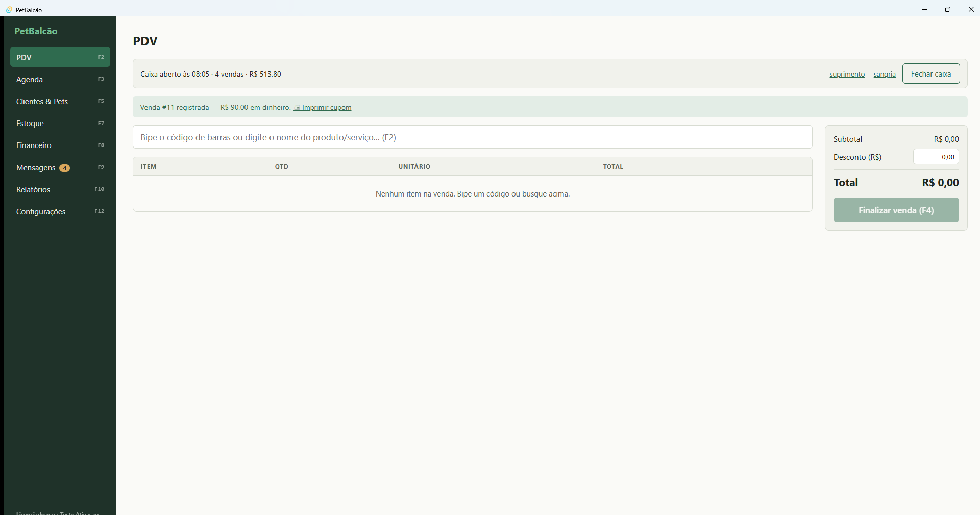Click the Subtotal R$ 0,00 value
Image resolution: width=980 pixels, height=515 pixels.
point(946,139)
